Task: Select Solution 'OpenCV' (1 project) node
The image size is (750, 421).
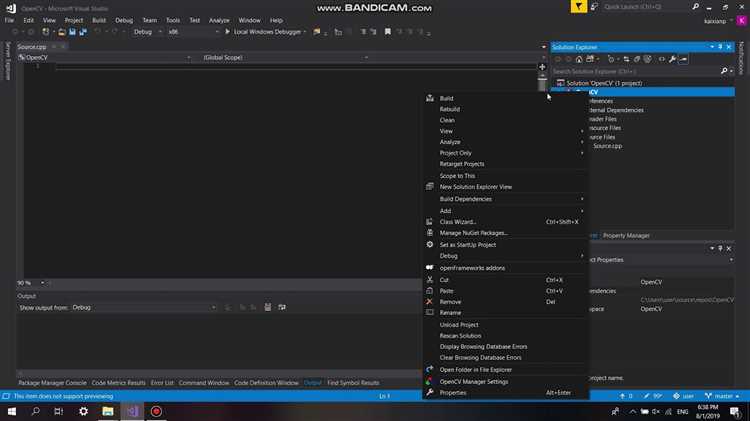Action: [x=604, y=83]
